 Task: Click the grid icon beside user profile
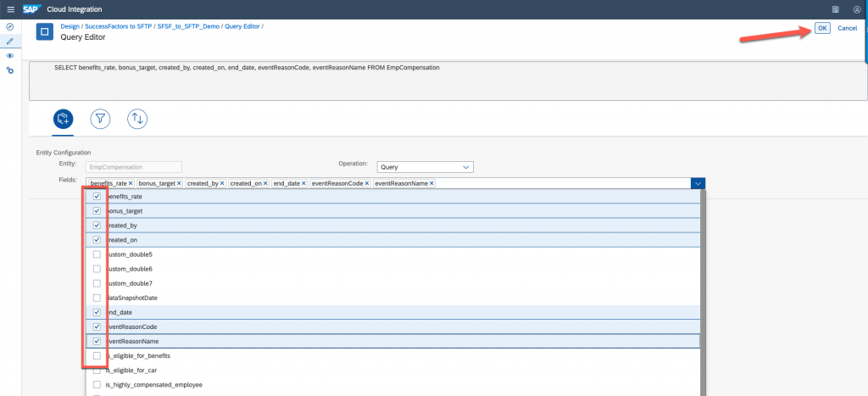point(835,9)
